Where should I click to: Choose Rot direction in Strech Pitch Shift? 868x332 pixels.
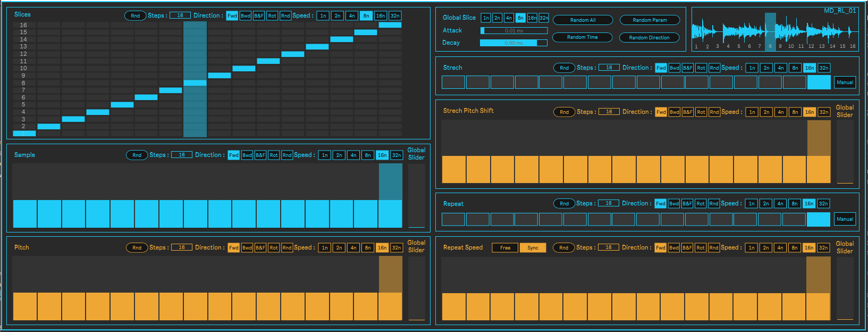pos(701,112)
